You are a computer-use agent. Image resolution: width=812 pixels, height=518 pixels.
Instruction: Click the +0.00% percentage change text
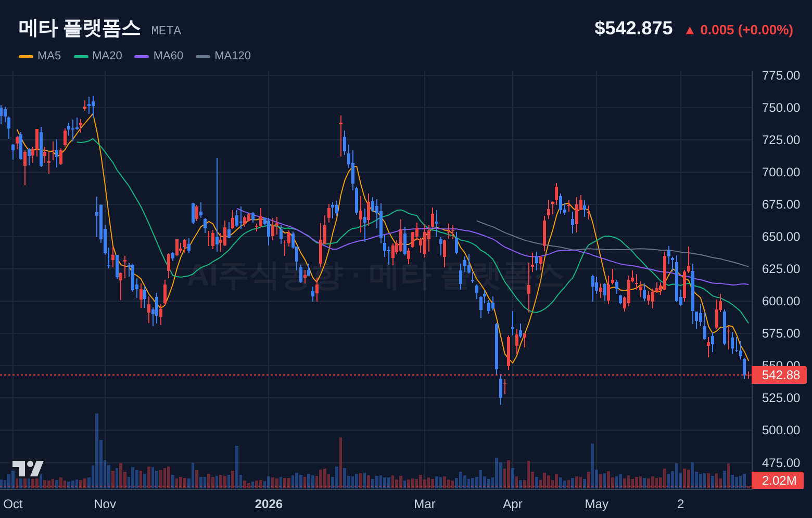[765, 30]
